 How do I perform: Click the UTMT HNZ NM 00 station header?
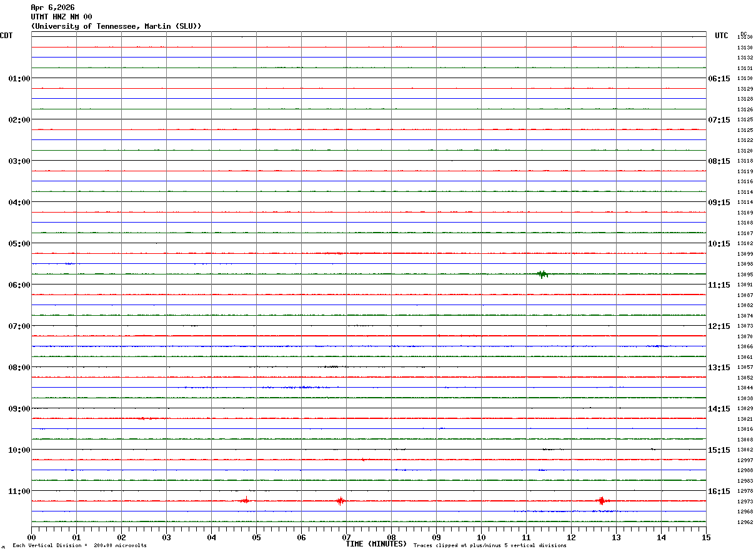pyautogui.click(x=61, y=17)
